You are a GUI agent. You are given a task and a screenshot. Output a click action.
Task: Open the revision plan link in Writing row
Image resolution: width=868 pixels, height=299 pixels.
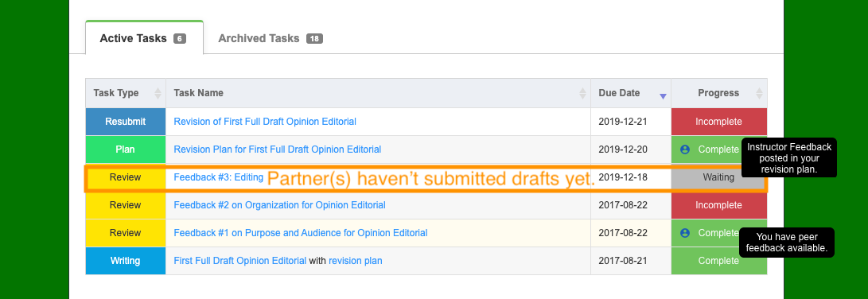point(356,261)
